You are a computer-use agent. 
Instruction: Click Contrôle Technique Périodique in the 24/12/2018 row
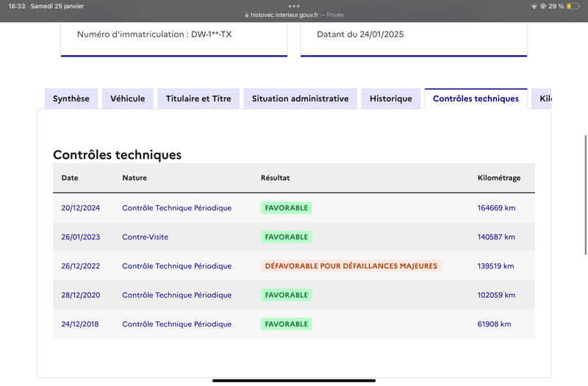[177, 324]
